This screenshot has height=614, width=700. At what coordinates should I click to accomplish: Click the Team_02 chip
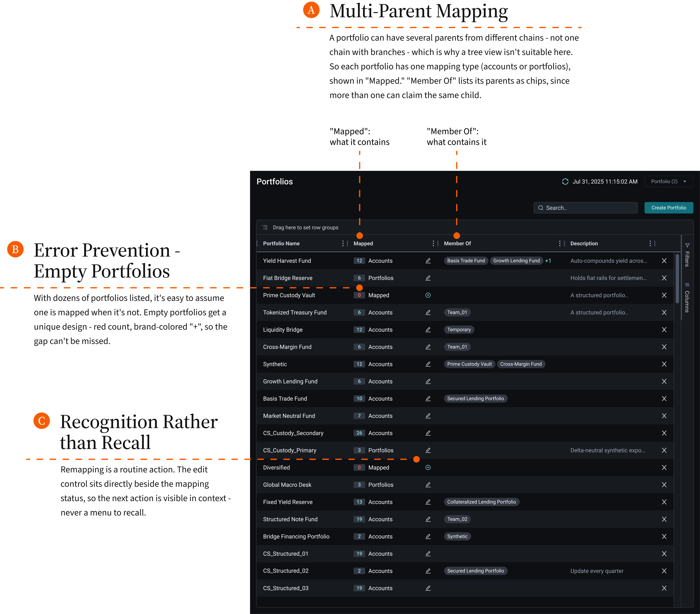[457, 519]
